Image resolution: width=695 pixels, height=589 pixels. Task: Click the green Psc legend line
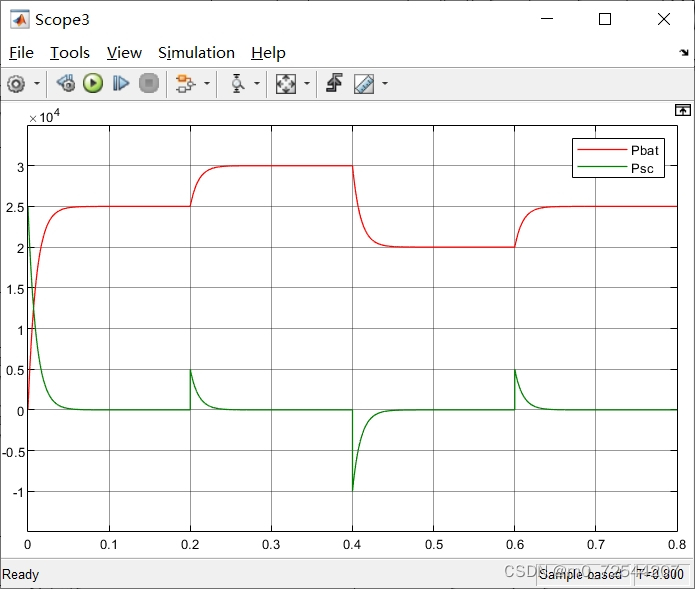[602, 167]
